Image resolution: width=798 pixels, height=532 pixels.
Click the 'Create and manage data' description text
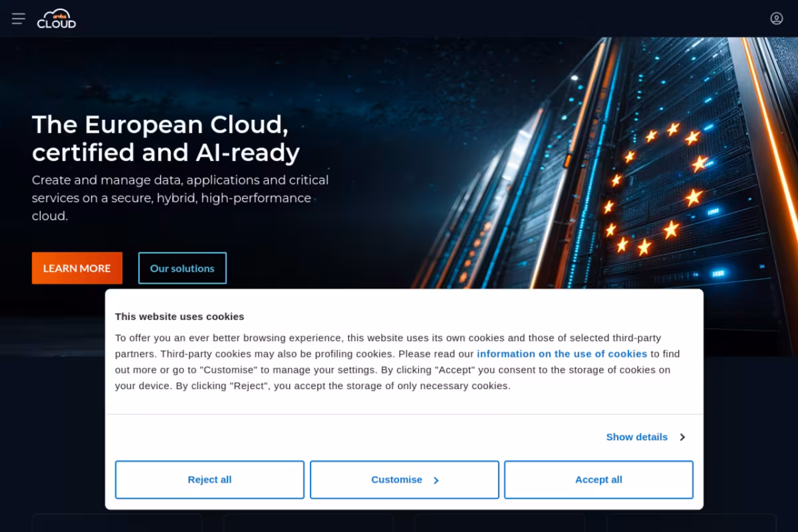180,198
